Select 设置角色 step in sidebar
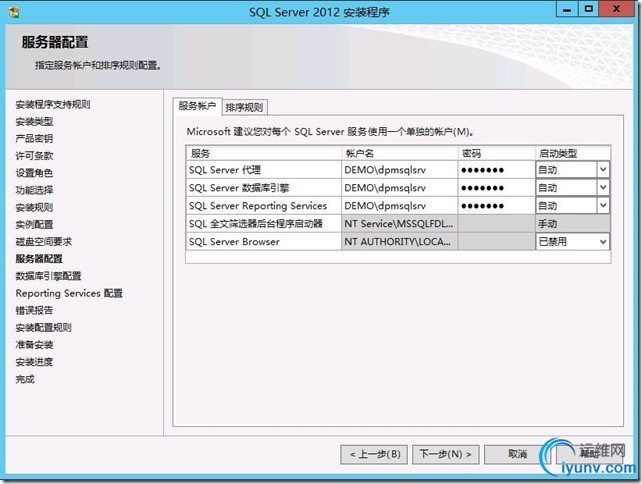Screen dimensions: 642x484 34,173
